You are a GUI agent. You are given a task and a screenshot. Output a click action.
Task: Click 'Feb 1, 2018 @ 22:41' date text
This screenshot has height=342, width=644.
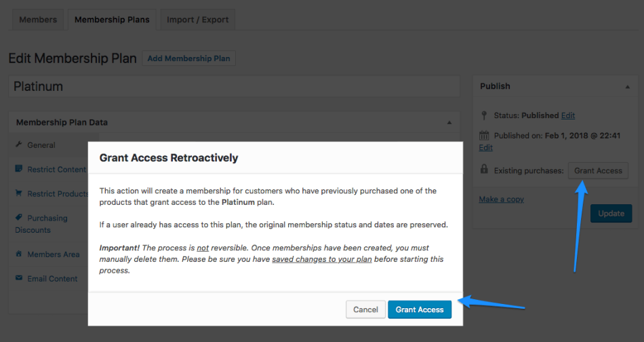point(582,136)
